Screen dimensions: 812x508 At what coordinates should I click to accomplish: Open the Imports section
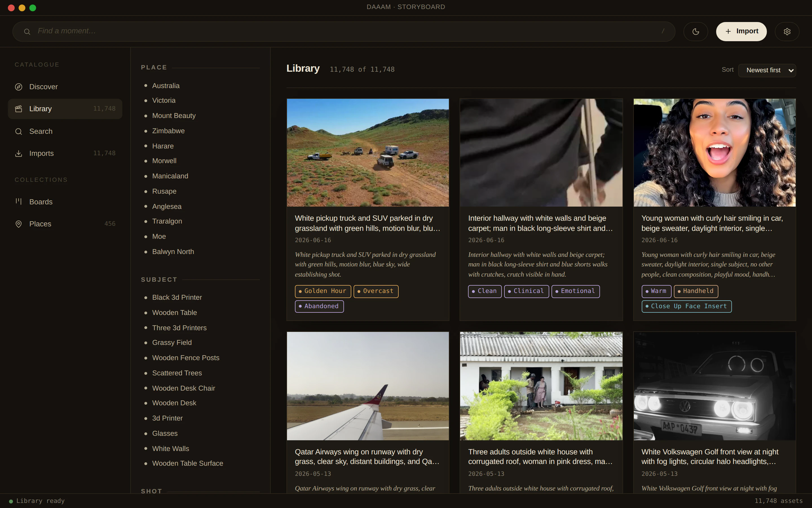65,154
